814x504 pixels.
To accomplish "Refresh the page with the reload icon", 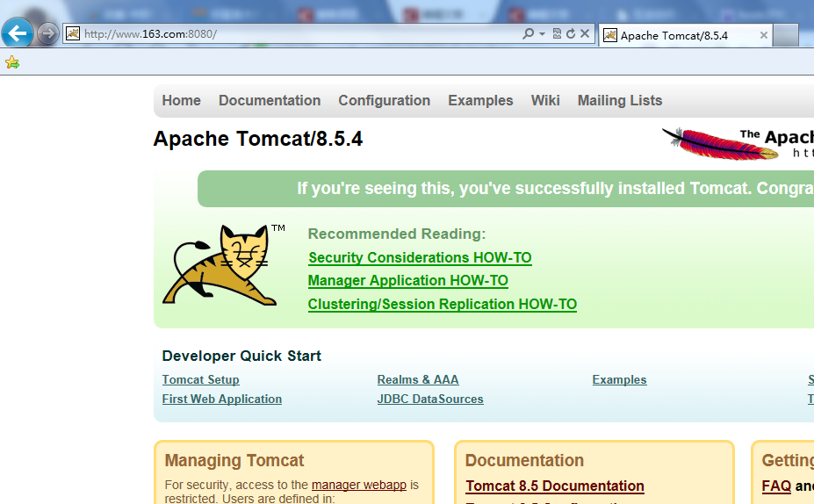I will coord(571,33).
